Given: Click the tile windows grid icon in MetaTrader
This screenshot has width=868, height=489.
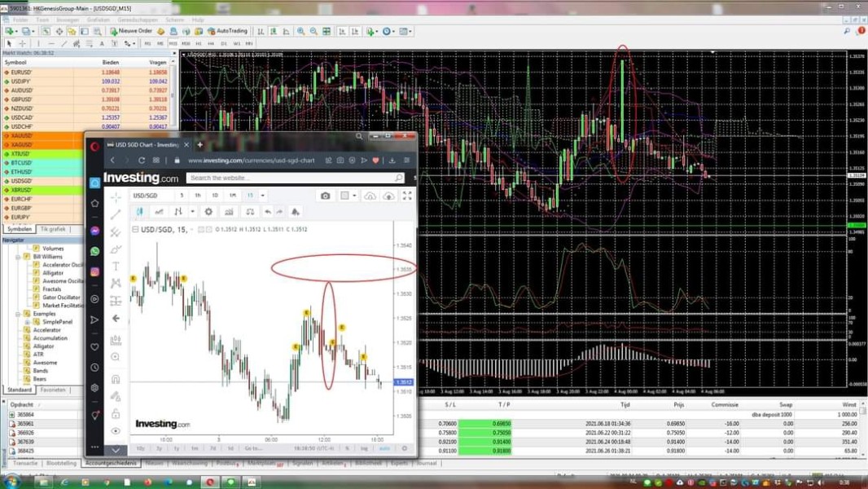Looking at the screenshot, I should pos(327,32).
